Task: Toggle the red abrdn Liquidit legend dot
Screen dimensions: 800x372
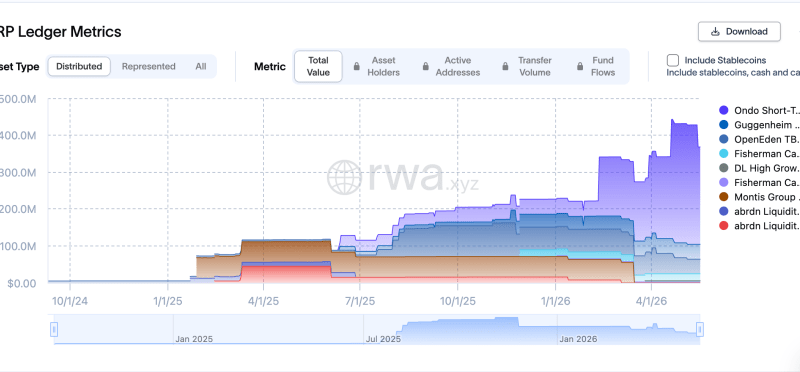Action: [723, 226]
